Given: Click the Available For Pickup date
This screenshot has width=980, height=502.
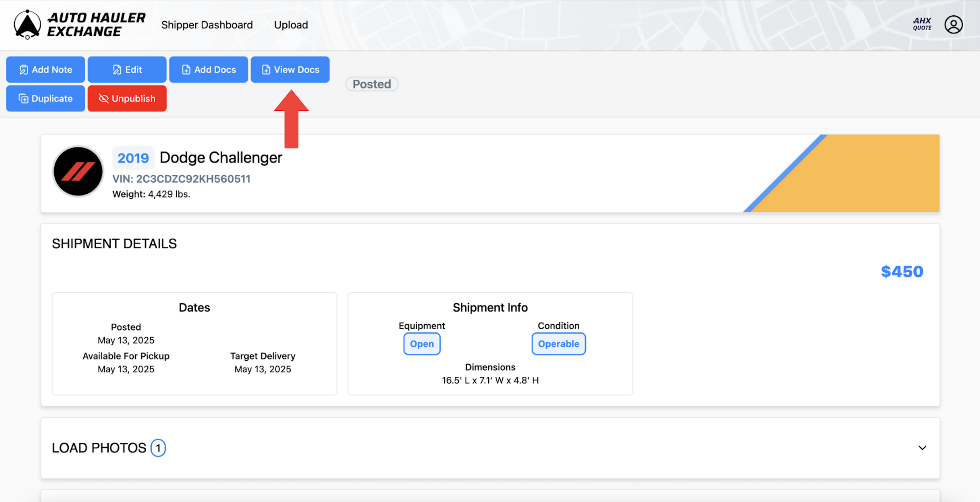Looking at the screenshot, I should (x=126, y=369).
